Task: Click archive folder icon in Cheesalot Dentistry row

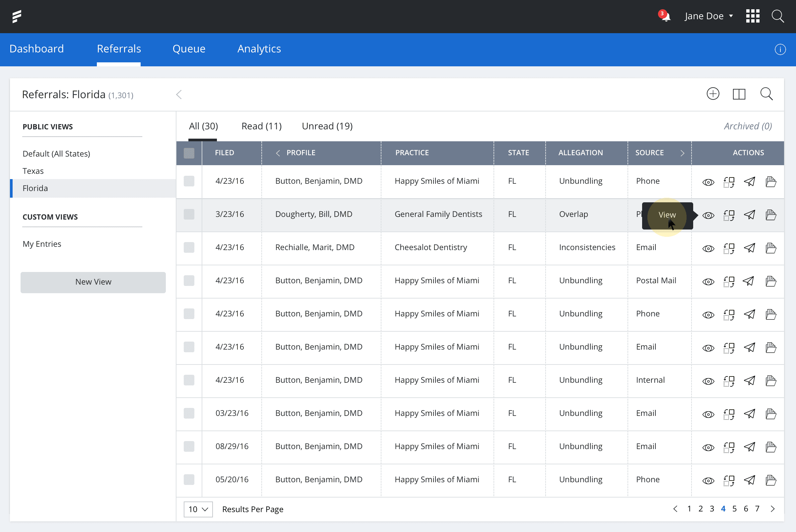Action: pyautogui.click(x=770, y=248)
